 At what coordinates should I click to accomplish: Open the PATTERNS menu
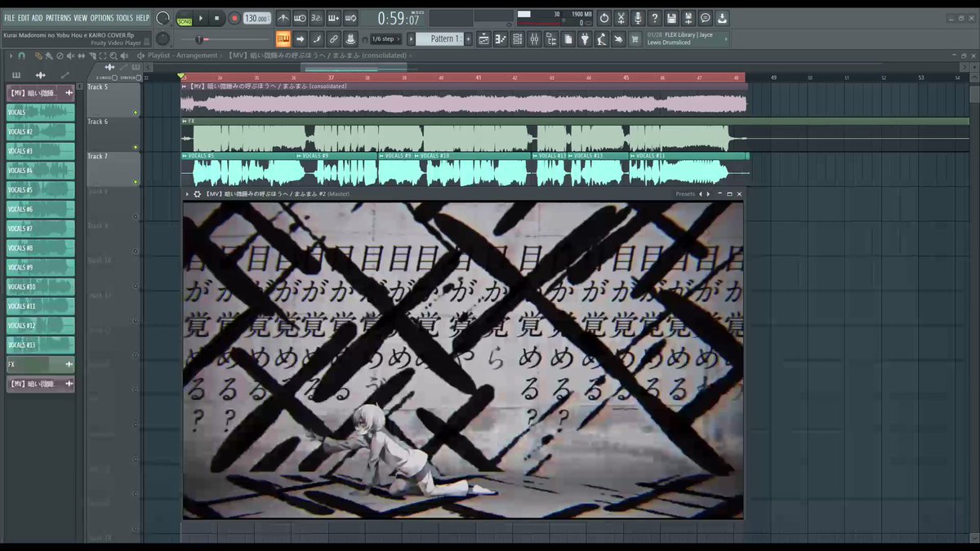pyautogui.click(x=58, y=17)
